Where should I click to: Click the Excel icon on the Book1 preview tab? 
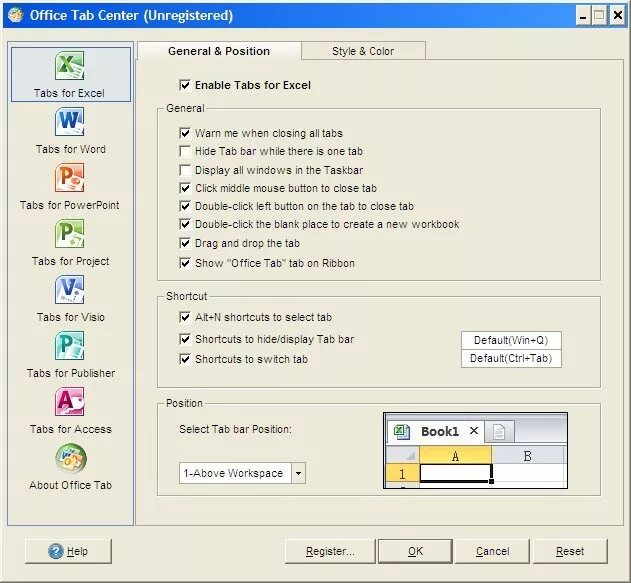(401, 432)
